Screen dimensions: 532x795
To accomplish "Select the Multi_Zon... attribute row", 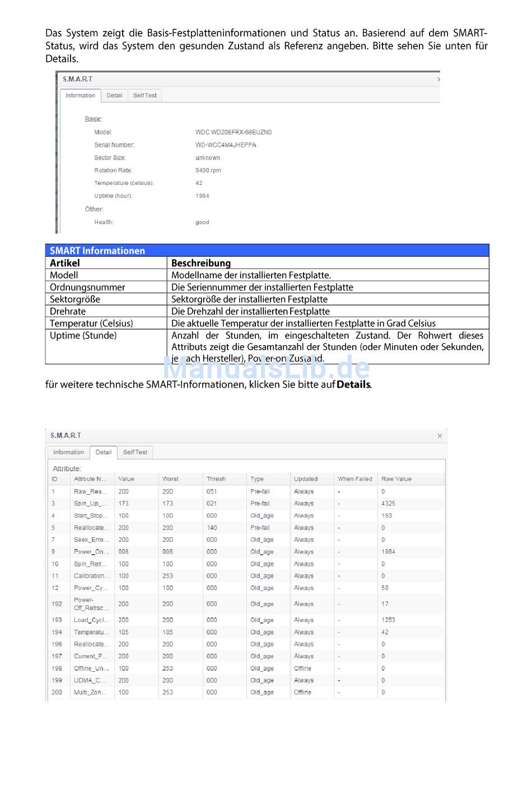I will click(246, 692).
